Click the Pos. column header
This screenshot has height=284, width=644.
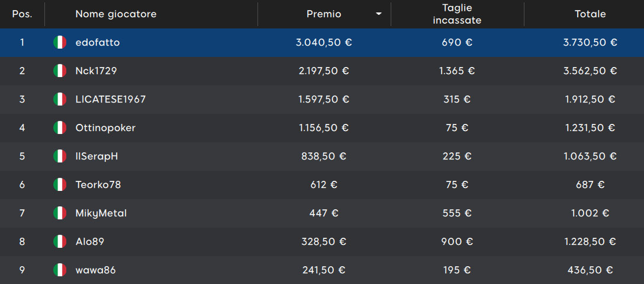pyautogui.click(x=22, y=14)
